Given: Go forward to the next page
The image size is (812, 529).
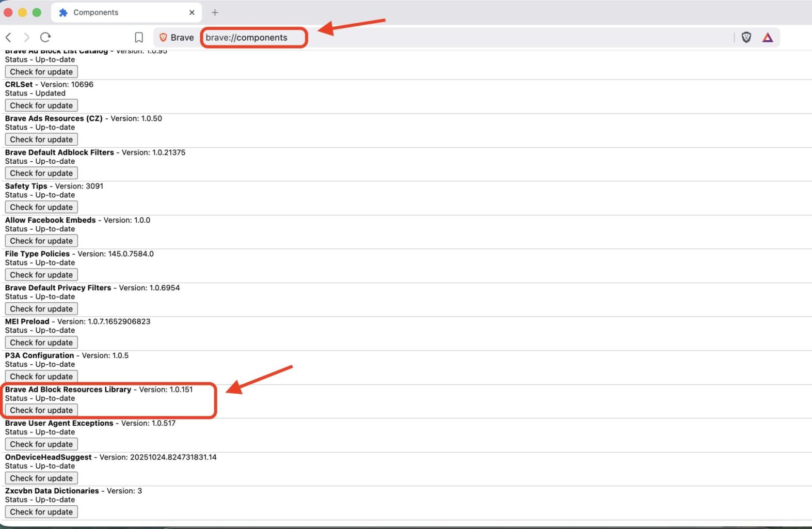Looking at the screenshot, I should click(x=27, y=37).
